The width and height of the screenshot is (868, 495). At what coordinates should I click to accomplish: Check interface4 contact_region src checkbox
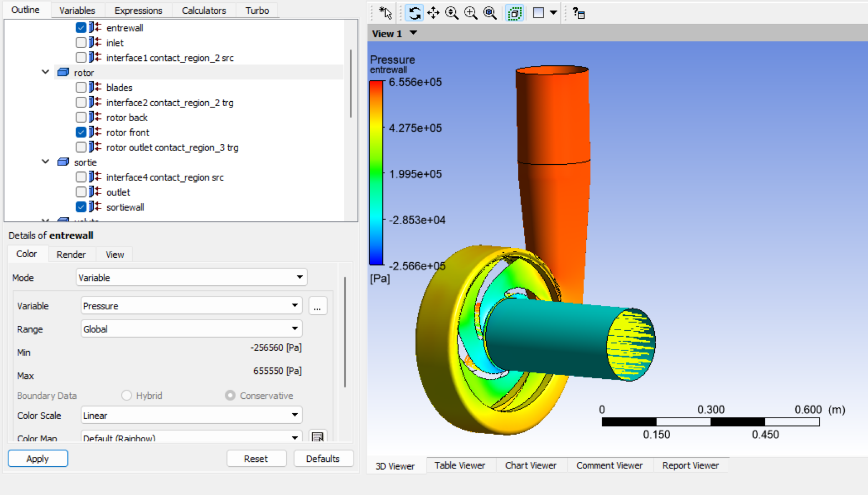[x=81, y=176]
